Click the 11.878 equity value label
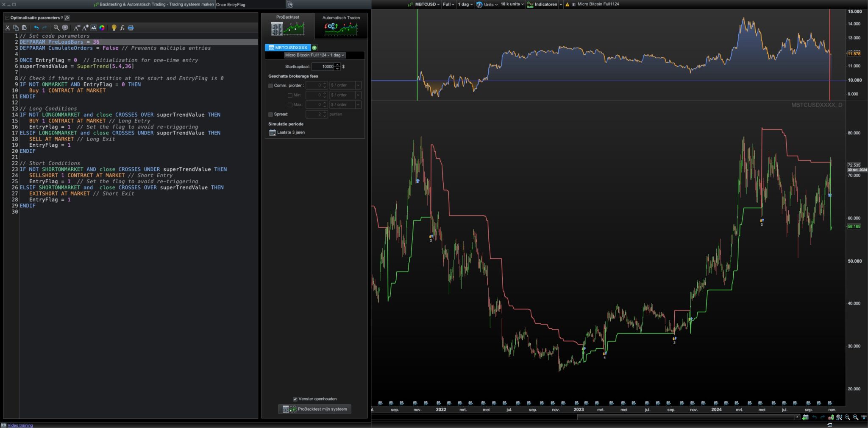 854,54
